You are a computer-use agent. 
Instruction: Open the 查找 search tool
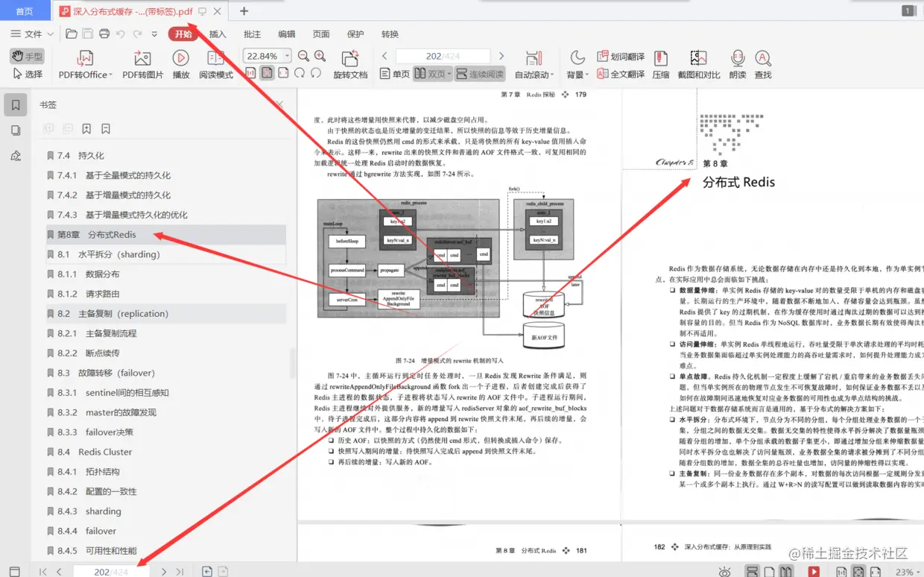point(762,65)
